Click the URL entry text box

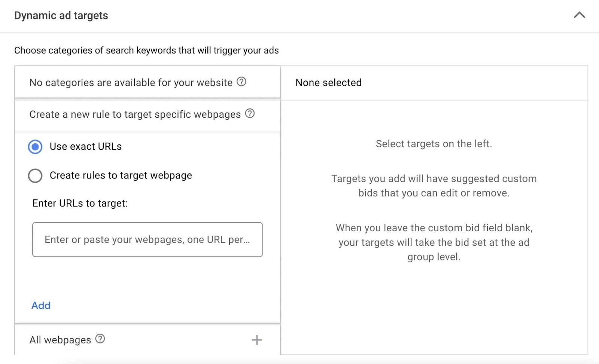[148, 239]
